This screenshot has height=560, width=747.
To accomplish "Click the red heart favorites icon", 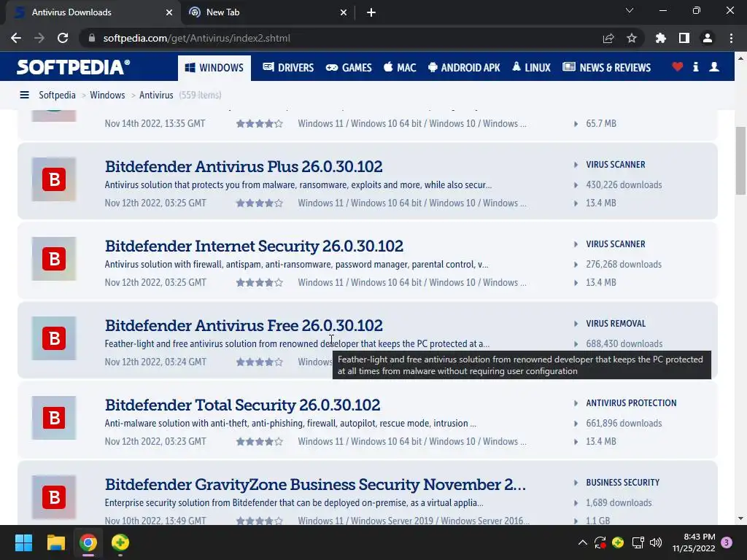I will 678,67.
